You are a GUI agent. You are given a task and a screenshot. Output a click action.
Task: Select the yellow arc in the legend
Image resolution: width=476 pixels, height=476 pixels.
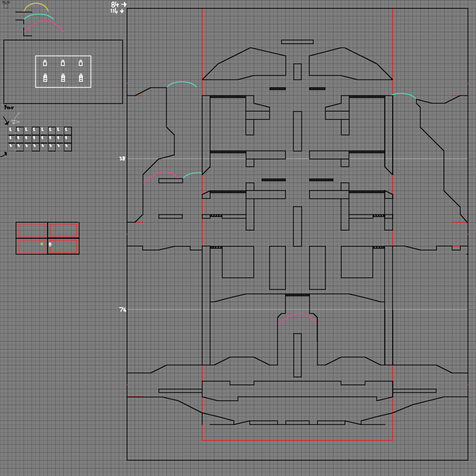[36, 4]
